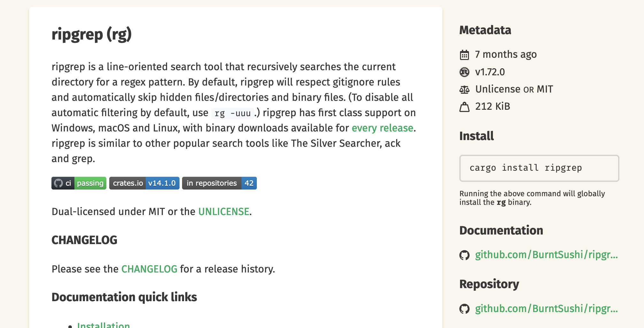Click the GitHub icon under Repository
The height and width of the screenshot is (328, 644).
pos(464,309)
